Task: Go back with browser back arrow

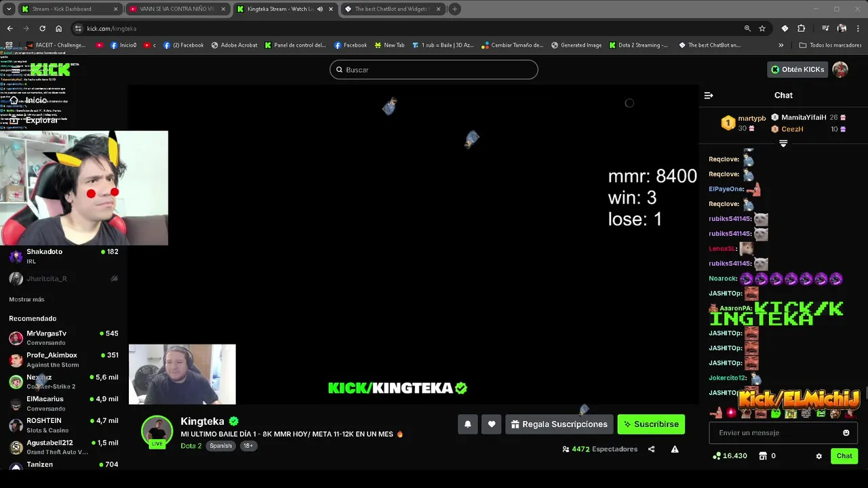Action: tap(9, 28)
